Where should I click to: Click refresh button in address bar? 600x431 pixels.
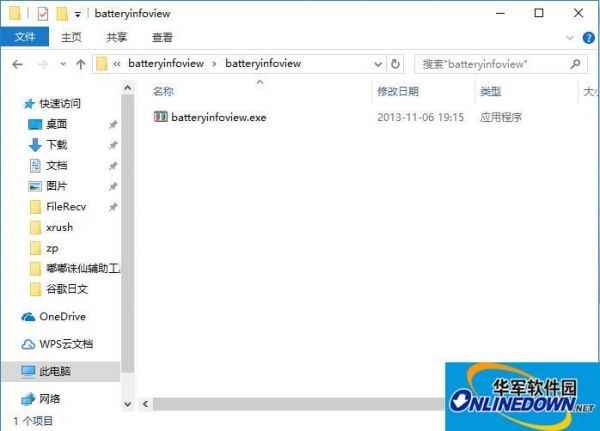click(395, 63)
